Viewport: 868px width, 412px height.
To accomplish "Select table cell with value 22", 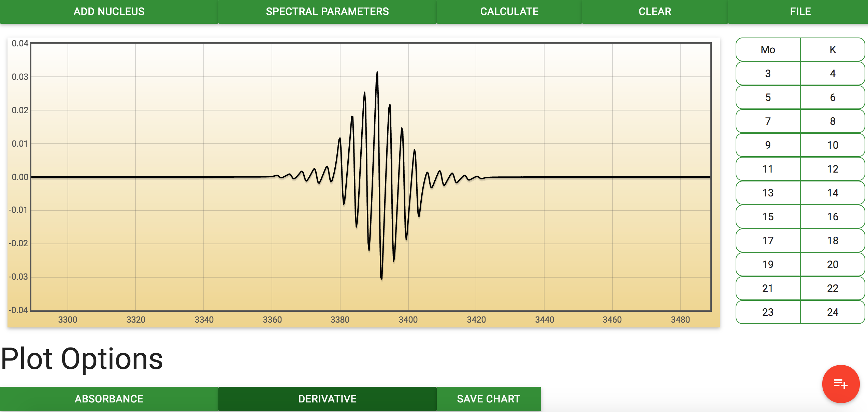I will (833, 289).
